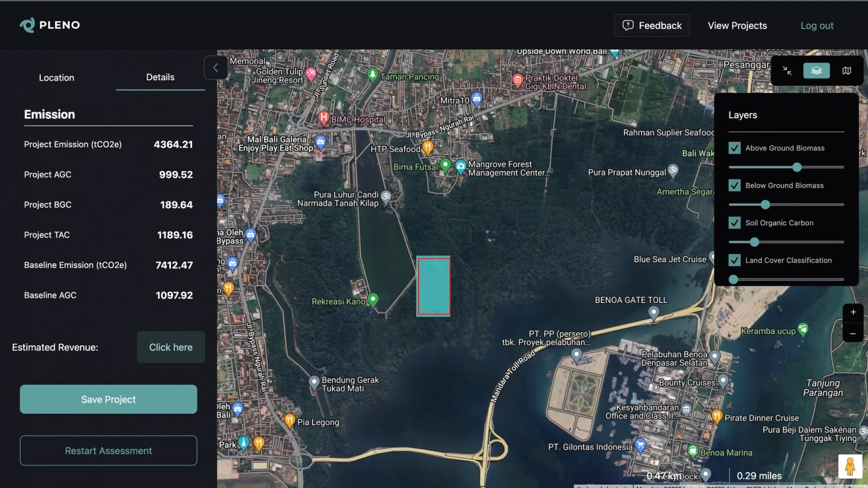868x488 pixels.
Task: Click the Baseline AGC value 1097.92
Action: click(174, 295)
